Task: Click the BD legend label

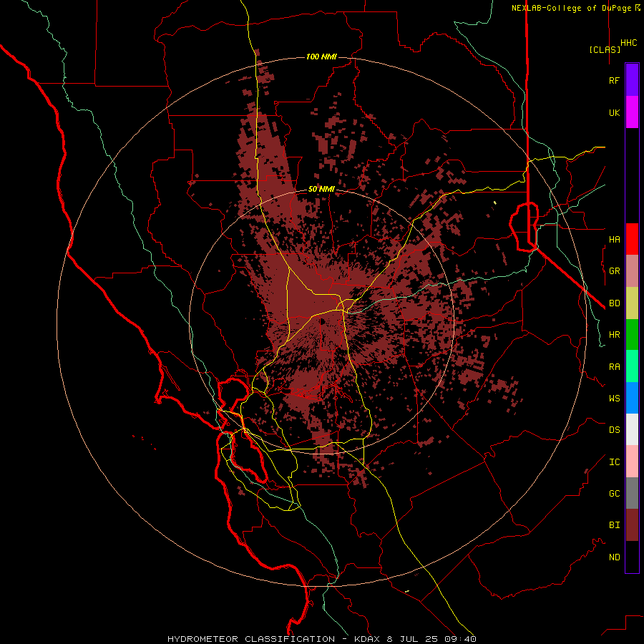Action: point(614,303)
